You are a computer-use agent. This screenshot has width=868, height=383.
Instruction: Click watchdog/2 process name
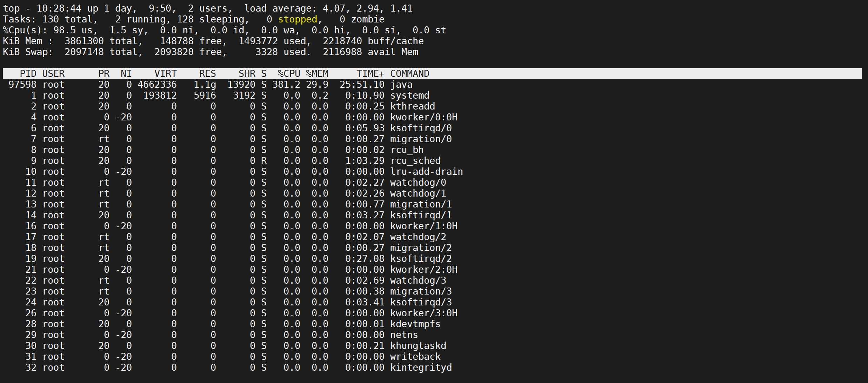click(x=418, y=237)
